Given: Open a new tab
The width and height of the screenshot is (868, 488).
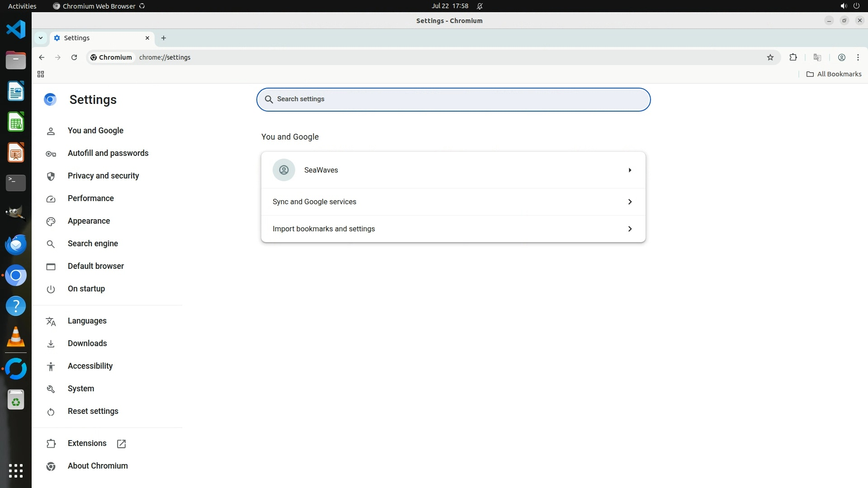Looking at the screenshot, I should click(164, 38).
